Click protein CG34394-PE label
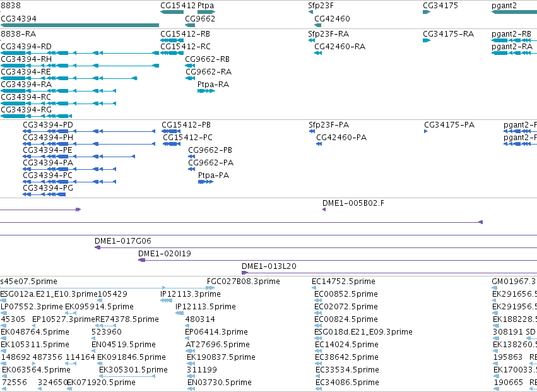This screenshot has height=392, width=537. click(x=47, y=150)
